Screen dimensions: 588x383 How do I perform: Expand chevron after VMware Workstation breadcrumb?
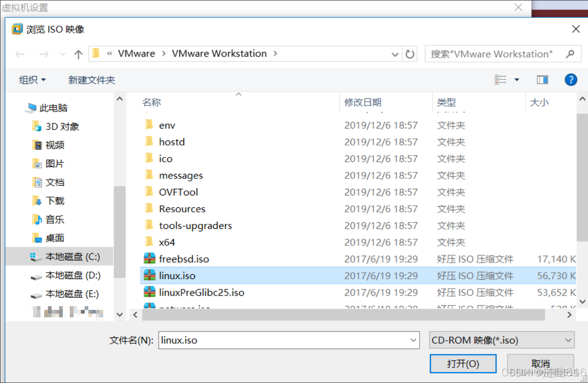pos(275,54)
